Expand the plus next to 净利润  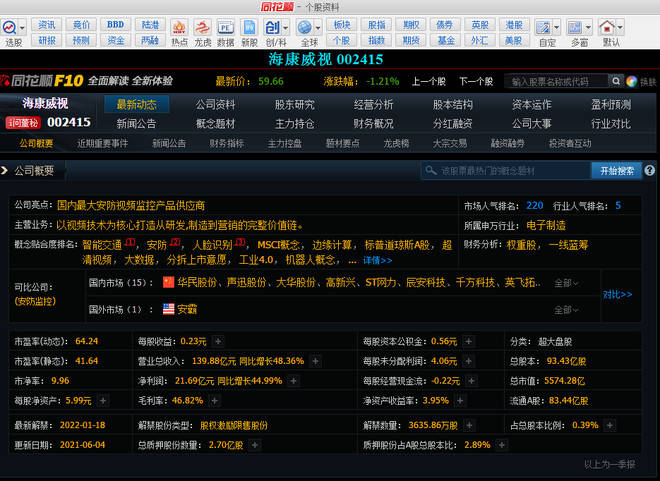click(293, 381)
